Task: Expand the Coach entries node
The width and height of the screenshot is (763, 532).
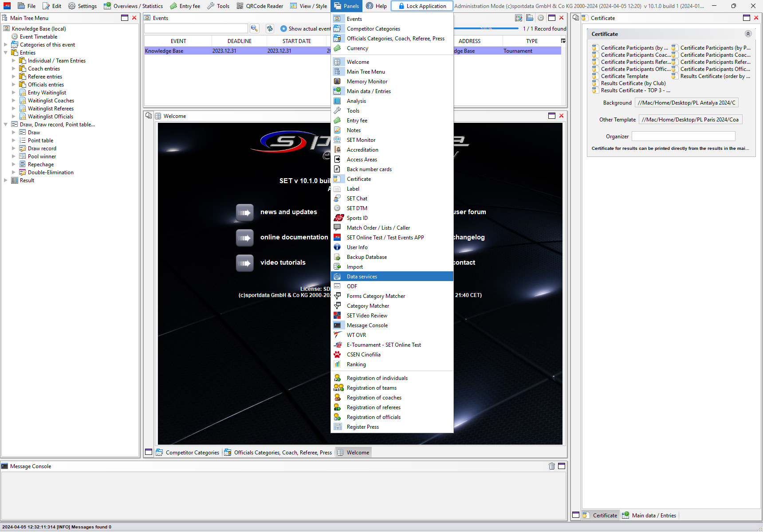Action: (x=13, y=69)
